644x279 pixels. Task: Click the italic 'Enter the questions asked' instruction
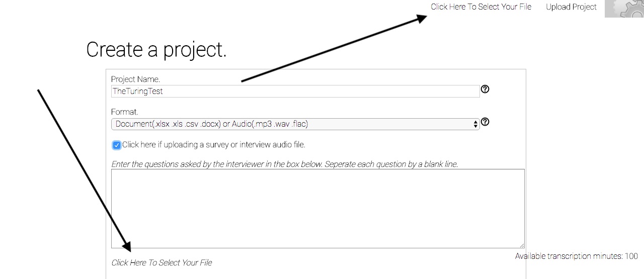tap(284, 164)
